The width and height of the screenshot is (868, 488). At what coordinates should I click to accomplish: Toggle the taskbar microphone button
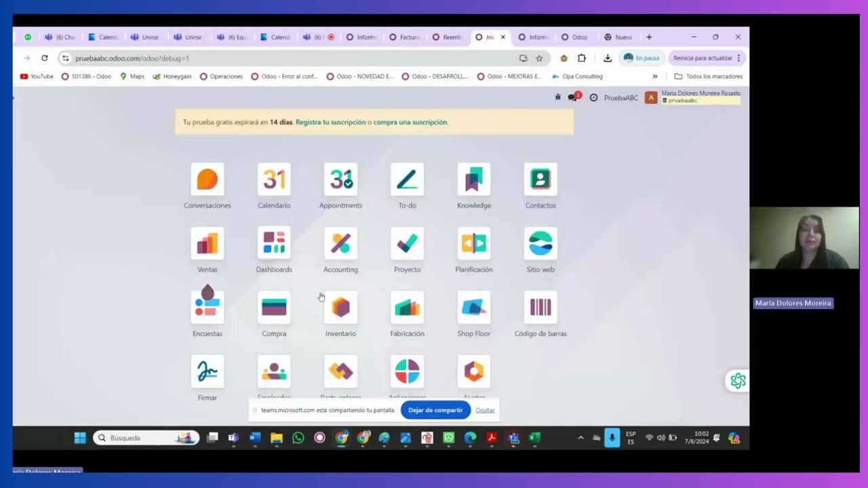point(612,438)
